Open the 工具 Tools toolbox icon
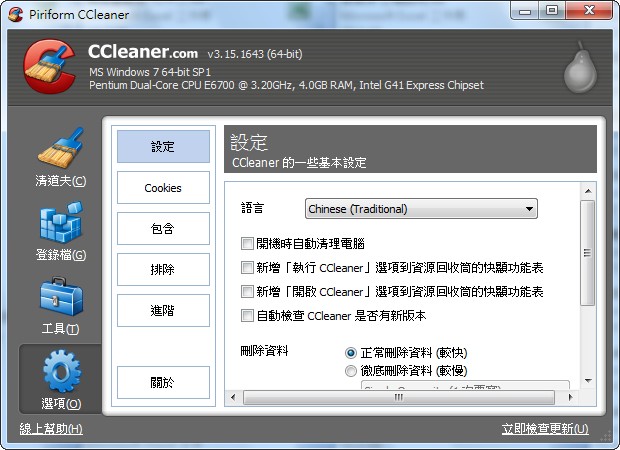This screenshot has height=450, width=620. click(x=60, y=298)
